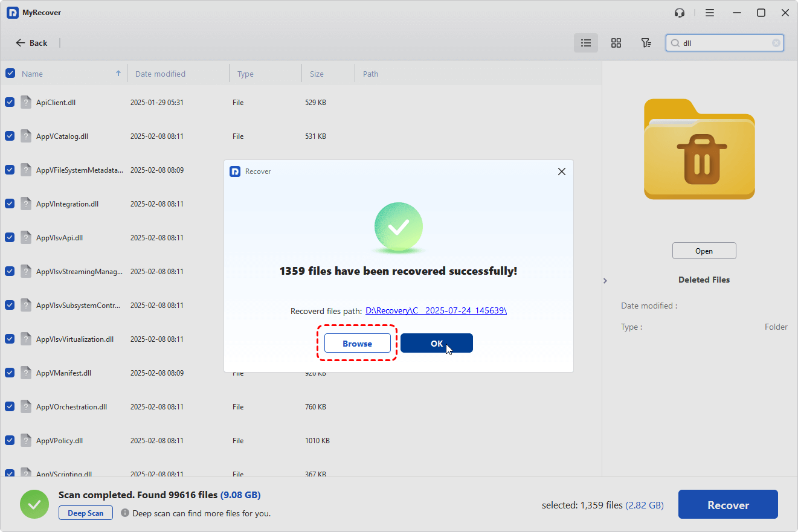Click the AppVOrchestration.dll file type icon
This screenshot has width=798, height=532.
coord(25,406)
